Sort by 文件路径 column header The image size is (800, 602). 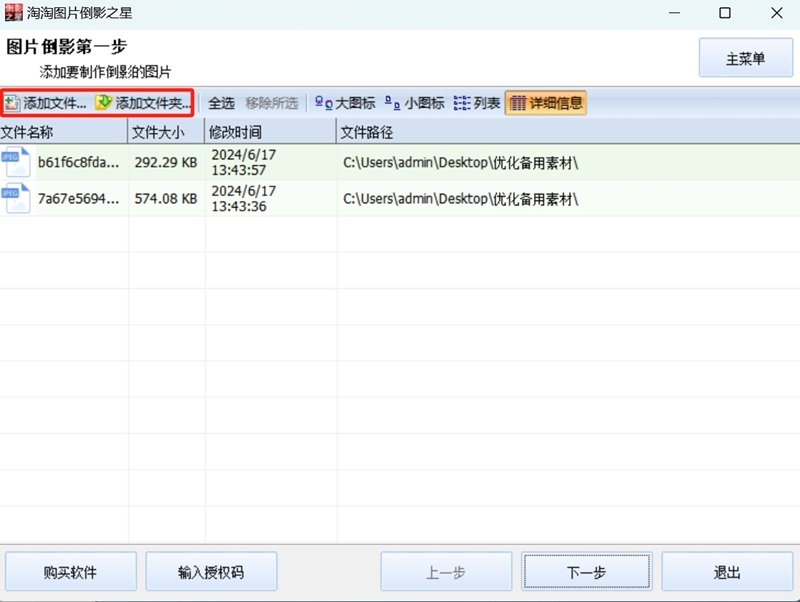568,132
